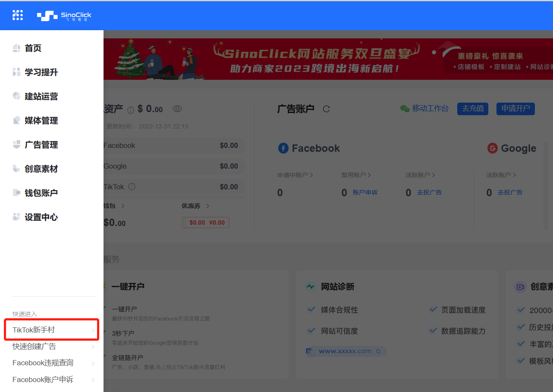Toggle asset balance visibility eye icon
The image size is (553, 392).
pos(177,109)
